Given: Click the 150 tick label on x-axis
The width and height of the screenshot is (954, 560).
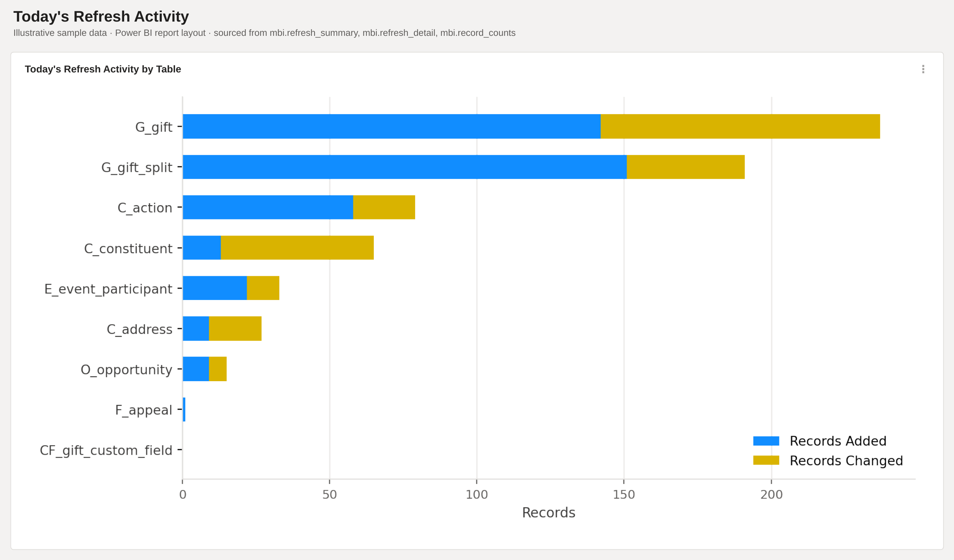Looking at the screenshot, I should [x=624, y=495].
